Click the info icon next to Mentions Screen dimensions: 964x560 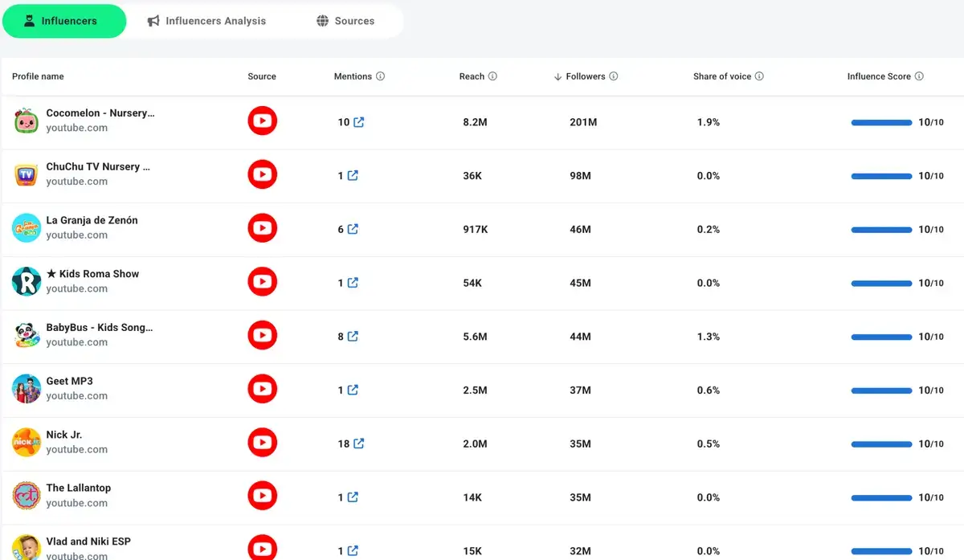point(381,76)
